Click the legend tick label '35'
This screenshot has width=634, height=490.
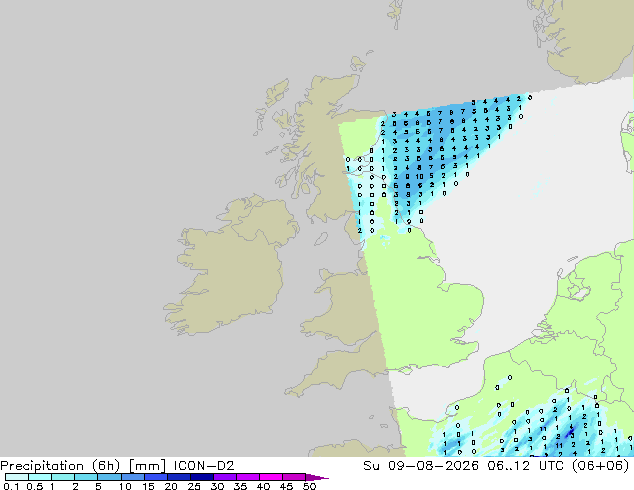pos(240,486)
